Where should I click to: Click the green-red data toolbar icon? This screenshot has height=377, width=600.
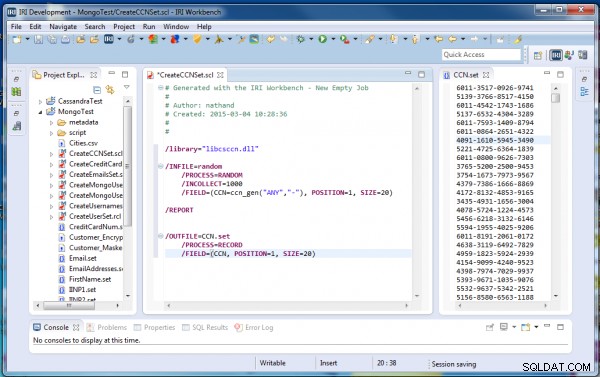[153, 39]
